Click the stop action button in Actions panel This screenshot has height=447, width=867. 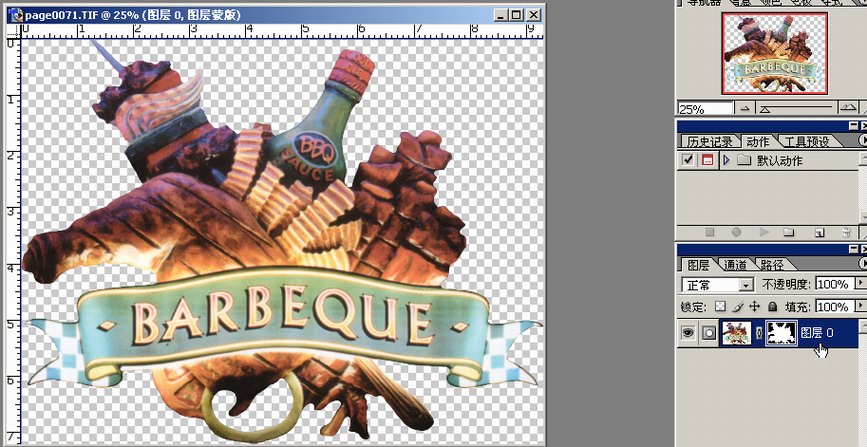(711, 231)
